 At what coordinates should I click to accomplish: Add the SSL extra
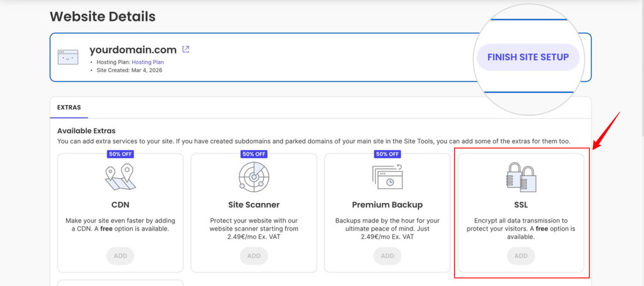coord(521,256)
